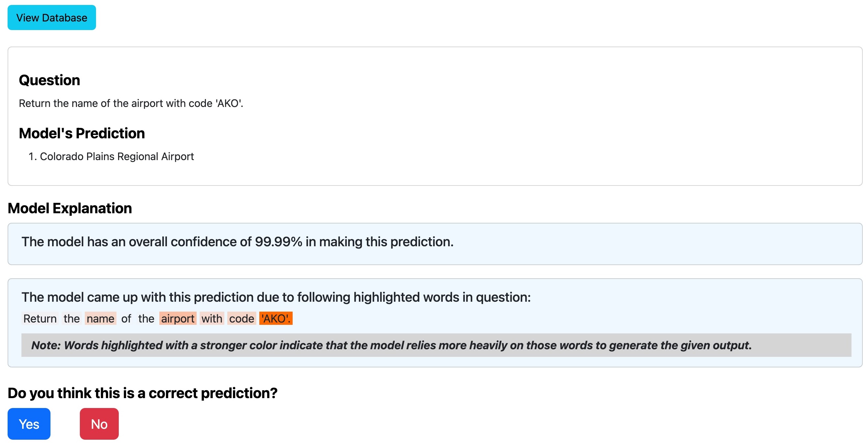Click the question sentence under the Question heading
The image size is (868, 443).
[131, 103]
